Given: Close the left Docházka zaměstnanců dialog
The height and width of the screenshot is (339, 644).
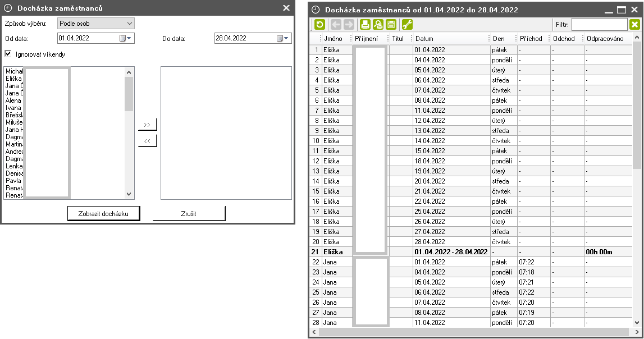Looking at the screenshot, I should coord(286,8).
